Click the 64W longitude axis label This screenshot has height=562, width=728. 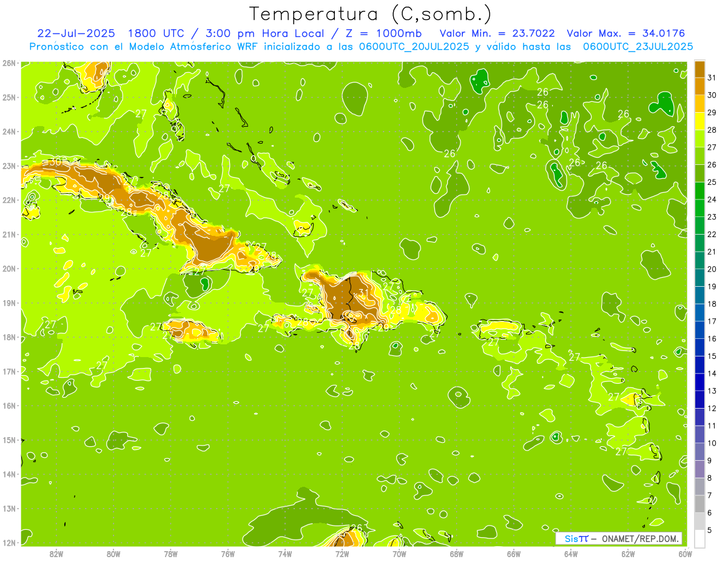point(571,554)
